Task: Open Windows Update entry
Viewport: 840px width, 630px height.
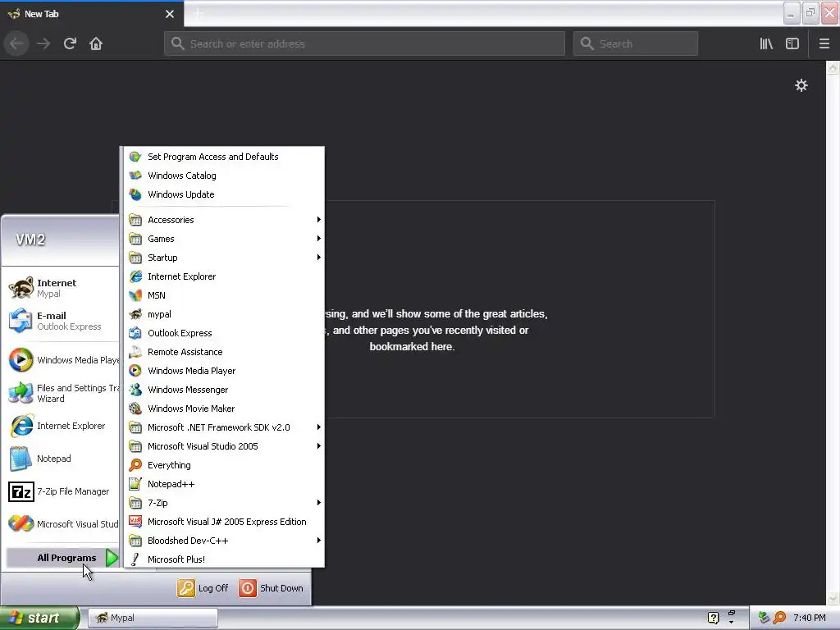Action: [x=224, y=194]
